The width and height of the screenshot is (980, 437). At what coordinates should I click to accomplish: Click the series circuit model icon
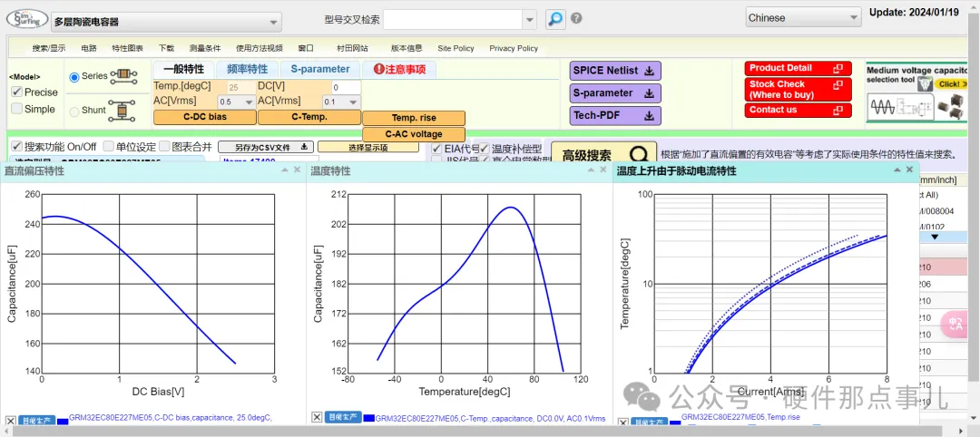[123, 76]
